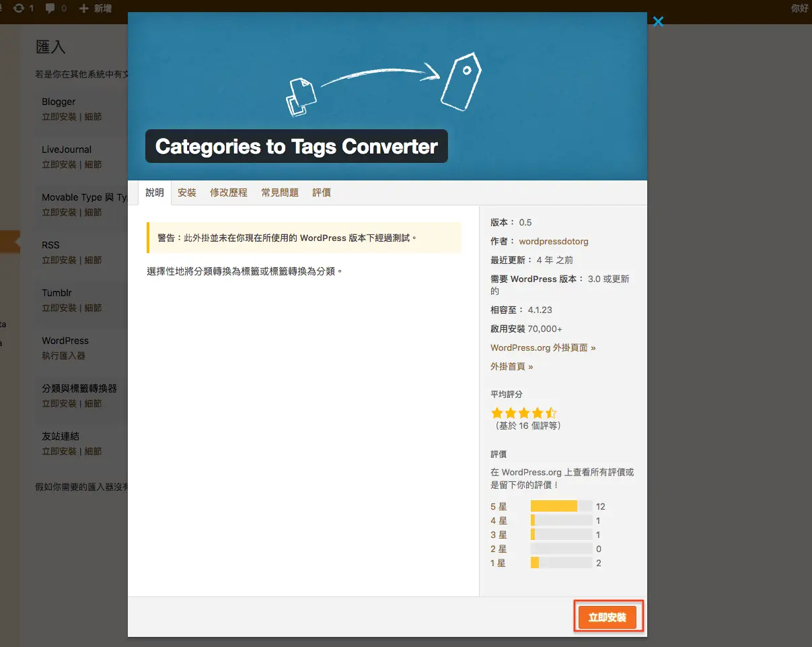The height and width of the screenshot is (647, 812).
Task: Open WordPress.org 外掛頁面 link
Action: (x=543, y=347)
